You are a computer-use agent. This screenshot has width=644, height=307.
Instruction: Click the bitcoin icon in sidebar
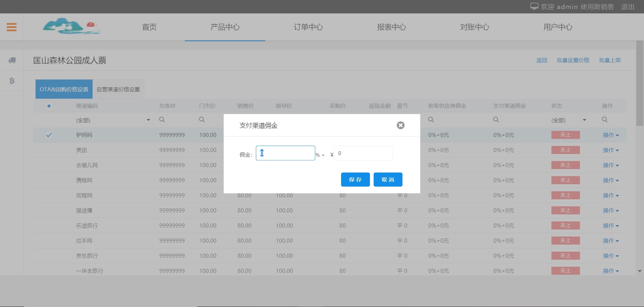tap(12, 81)
